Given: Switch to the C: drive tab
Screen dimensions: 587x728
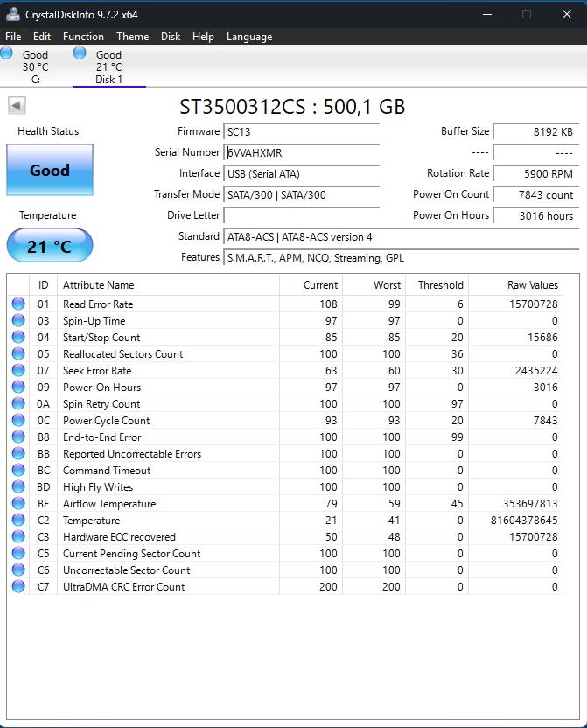Looking at the screenshot, I should click(x=36, y=66).
